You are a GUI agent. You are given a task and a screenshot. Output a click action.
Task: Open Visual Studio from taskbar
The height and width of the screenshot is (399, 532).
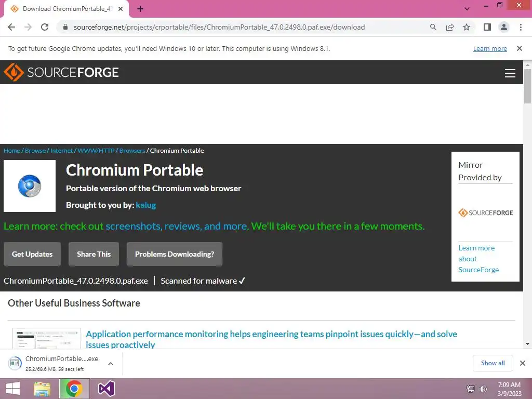[x=106, y=389]
